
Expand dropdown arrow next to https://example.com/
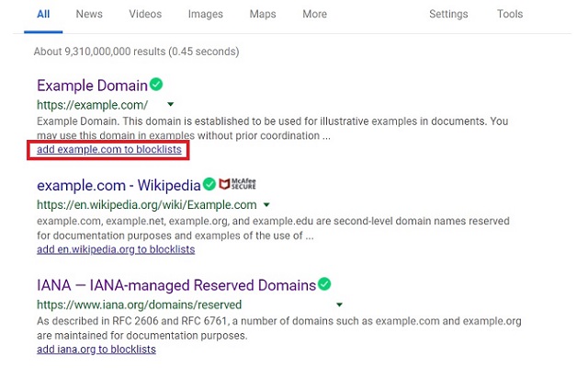point(171,104)
